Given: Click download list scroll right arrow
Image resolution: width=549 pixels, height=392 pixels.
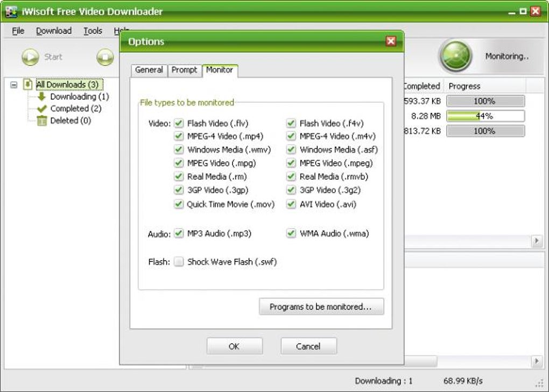Looking at the screenshot, I should (537, 240).
